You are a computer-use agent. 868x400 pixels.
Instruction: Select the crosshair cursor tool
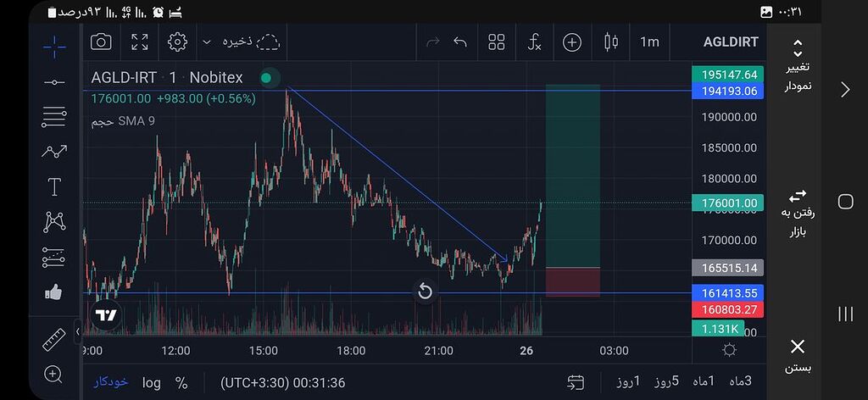pyautogui.click(x=54, y=47)
